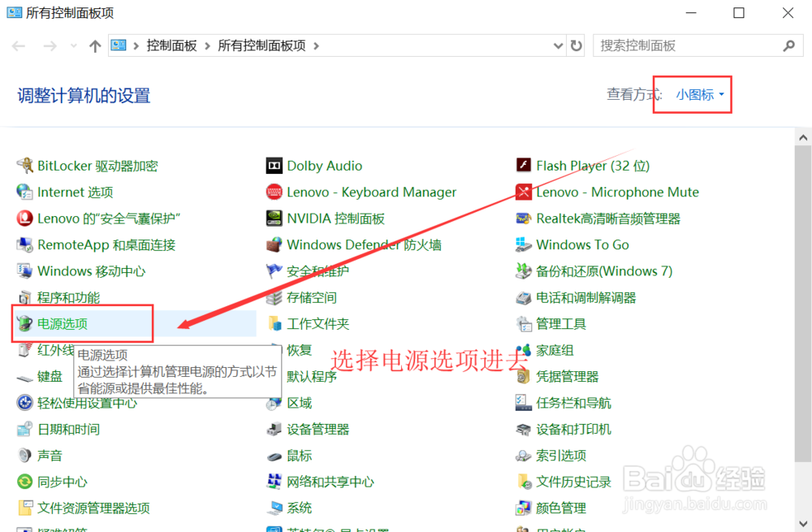Open the 声音 speaker icon

pos(25,456)
